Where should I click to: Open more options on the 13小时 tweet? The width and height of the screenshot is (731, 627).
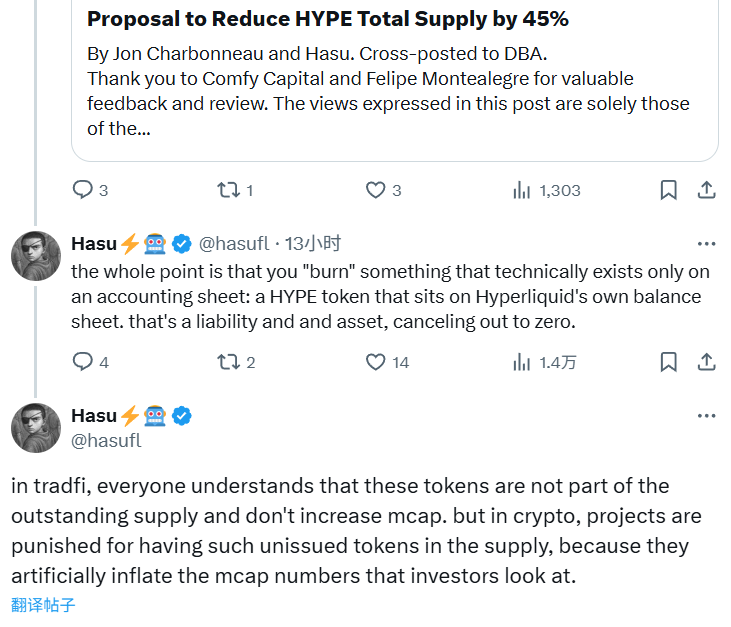tap(706, 243)
